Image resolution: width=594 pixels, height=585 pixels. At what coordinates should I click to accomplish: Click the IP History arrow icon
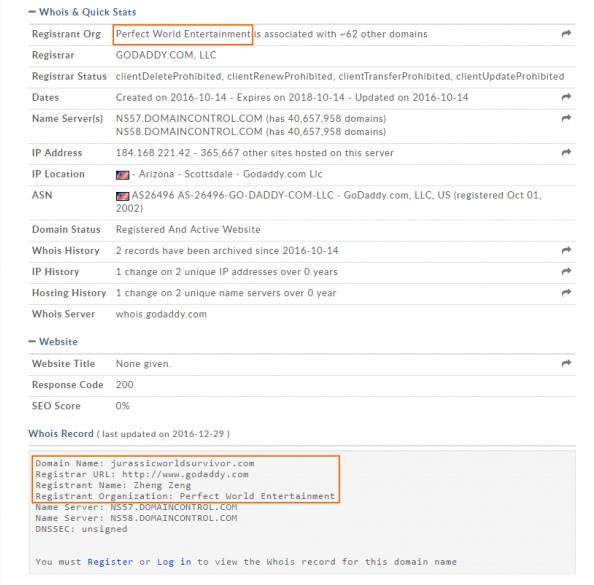pyautogui.click(x=566, y=271)
